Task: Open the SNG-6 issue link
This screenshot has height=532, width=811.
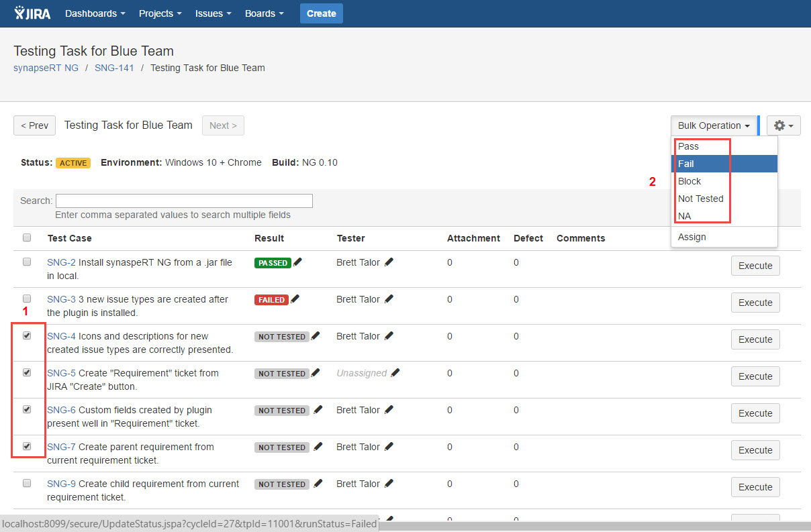Action: [x=61, y=410]
